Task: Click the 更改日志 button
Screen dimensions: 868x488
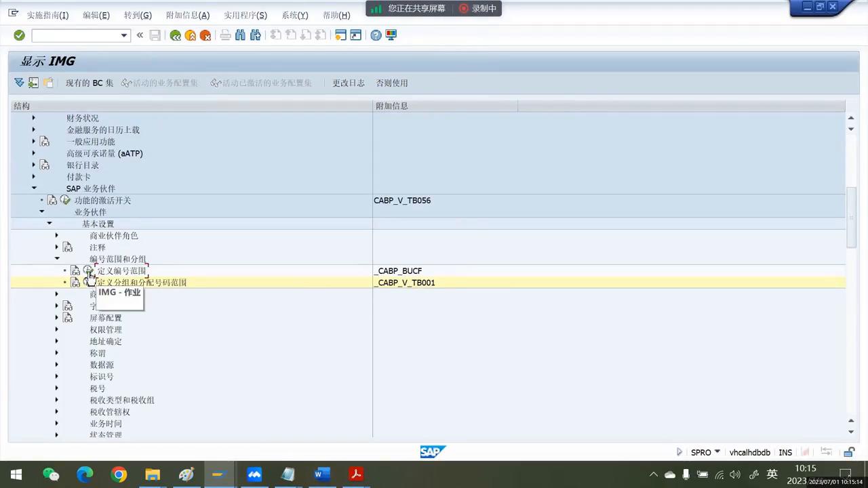Action: [349, 83]
